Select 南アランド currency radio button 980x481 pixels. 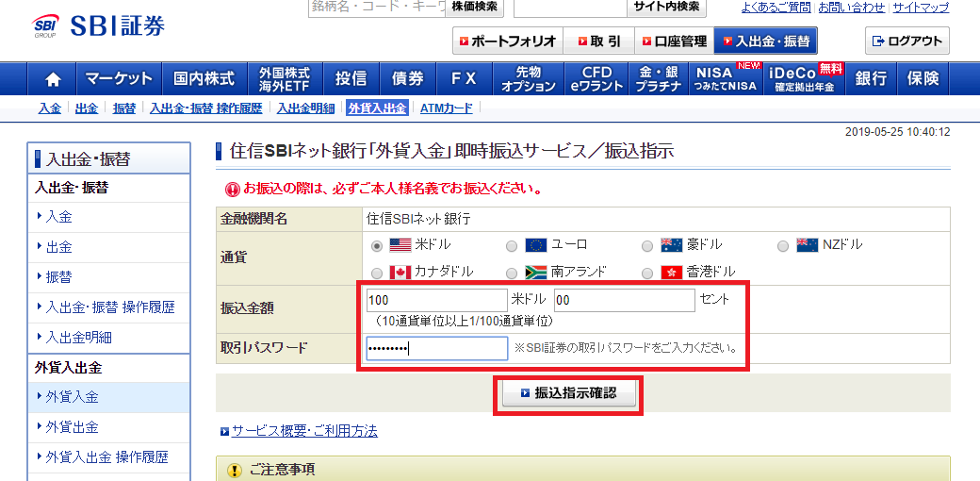[x=512, y=274]
